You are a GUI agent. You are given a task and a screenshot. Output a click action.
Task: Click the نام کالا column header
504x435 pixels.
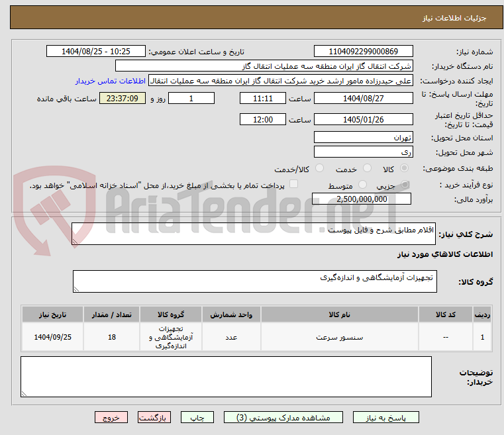pos(340,314)
